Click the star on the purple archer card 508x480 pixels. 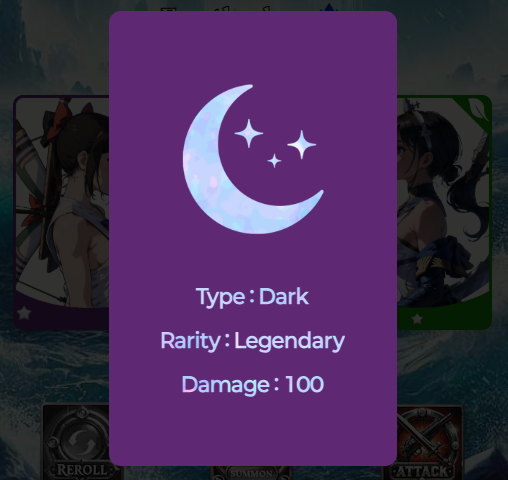click(24, 313)
